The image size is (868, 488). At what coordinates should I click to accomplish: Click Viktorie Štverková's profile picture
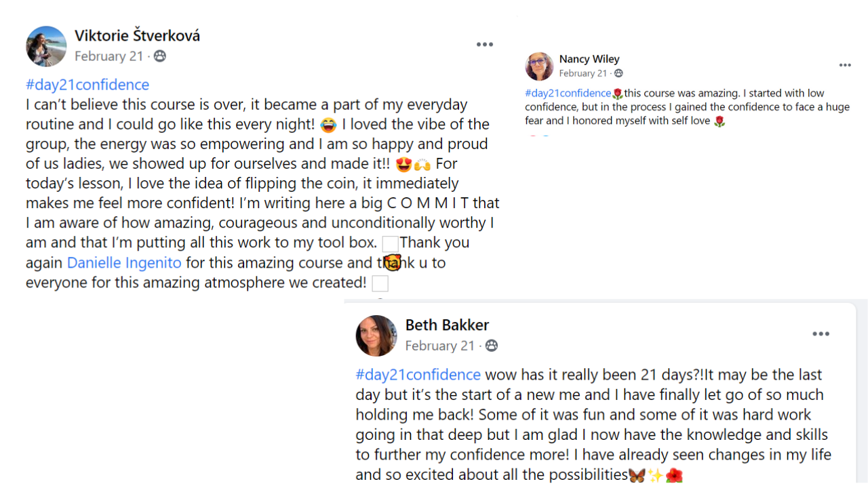pyautogui.click(x=46, y=46)
